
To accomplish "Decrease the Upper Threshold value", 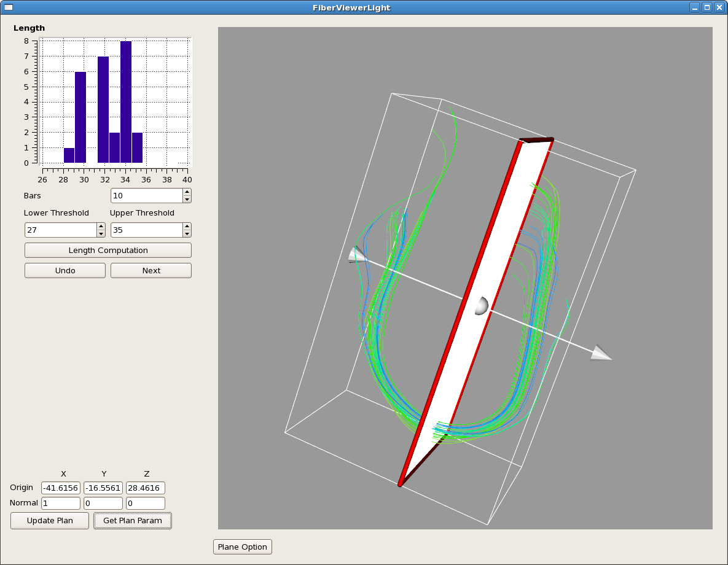I will 187,233.
